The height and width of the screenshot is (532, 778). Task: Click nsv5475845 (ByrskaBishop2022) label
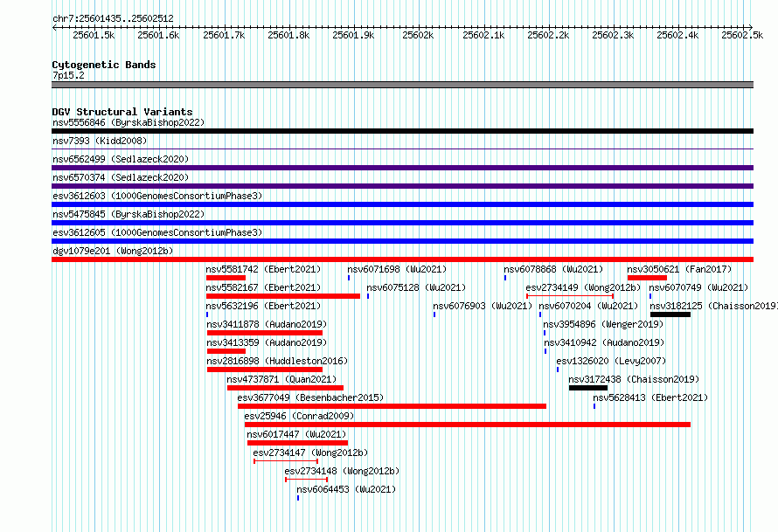pyautogui.click(x=129, y=214)
